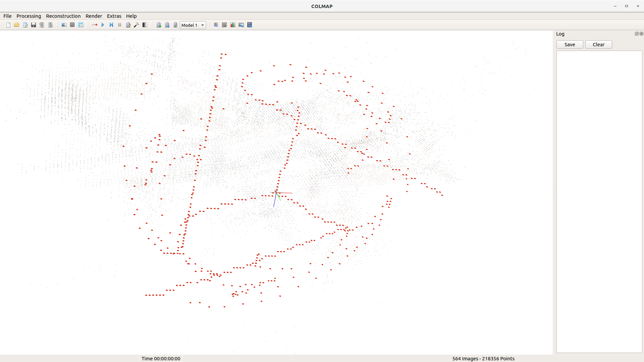
Task: Open the Extras menu
Action: pyautogui.click(x=114, y=16)
